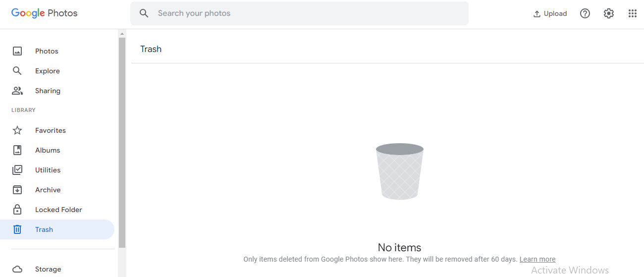
Task: Open the Google apps grid
Action: click(632, 13)
